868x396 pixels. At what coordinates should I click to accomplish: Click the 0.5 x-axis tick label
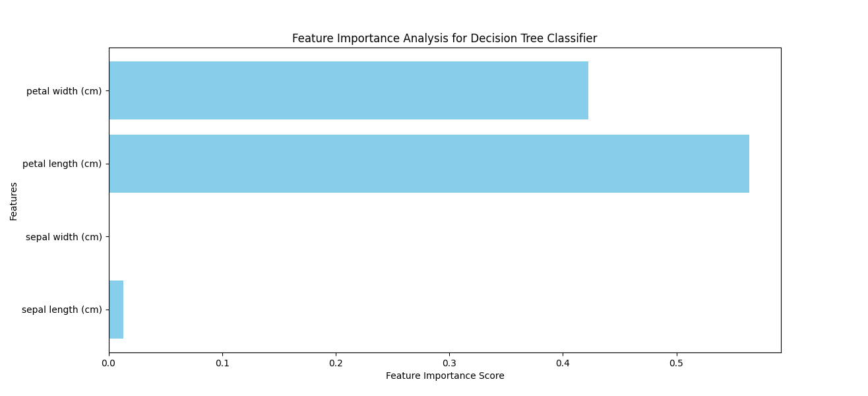(x=676, y=363)
